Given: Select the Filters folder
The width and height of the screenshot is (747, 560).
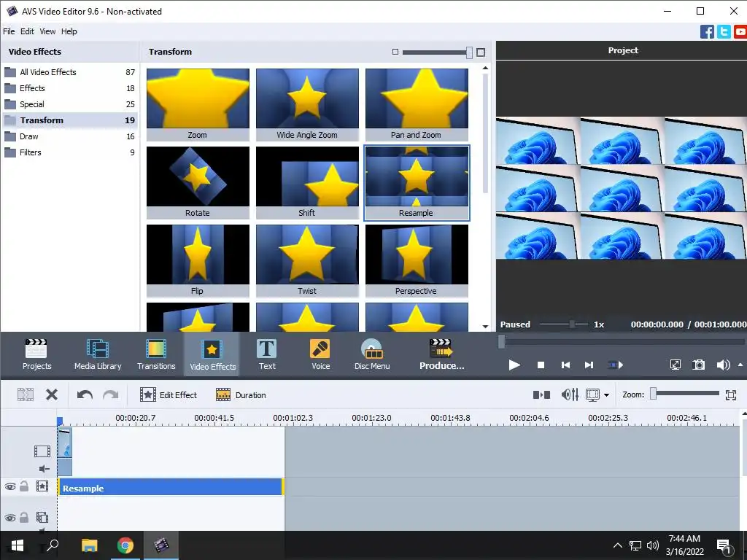Looking at the screenshot, I should tap(69, 152).
